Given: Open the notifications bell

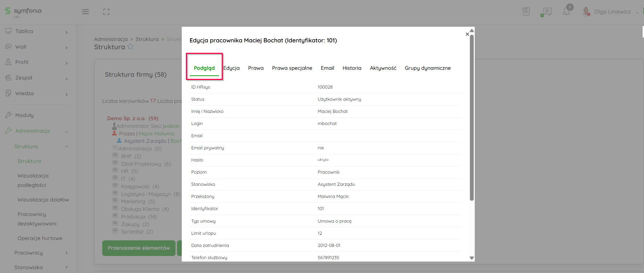Looking at the screenshot, I should click(566, 11).
